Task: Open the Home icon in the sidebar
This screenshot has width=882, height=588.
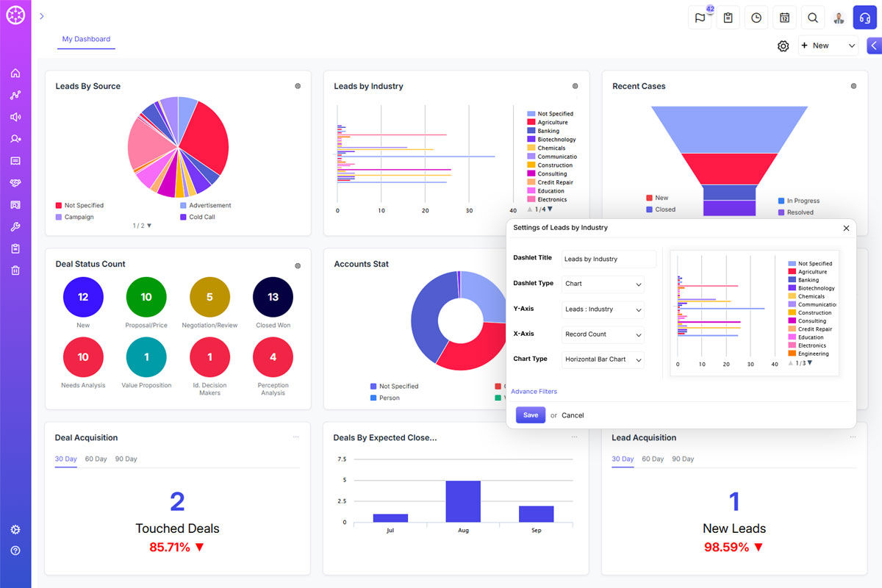Action: point(15,73)
